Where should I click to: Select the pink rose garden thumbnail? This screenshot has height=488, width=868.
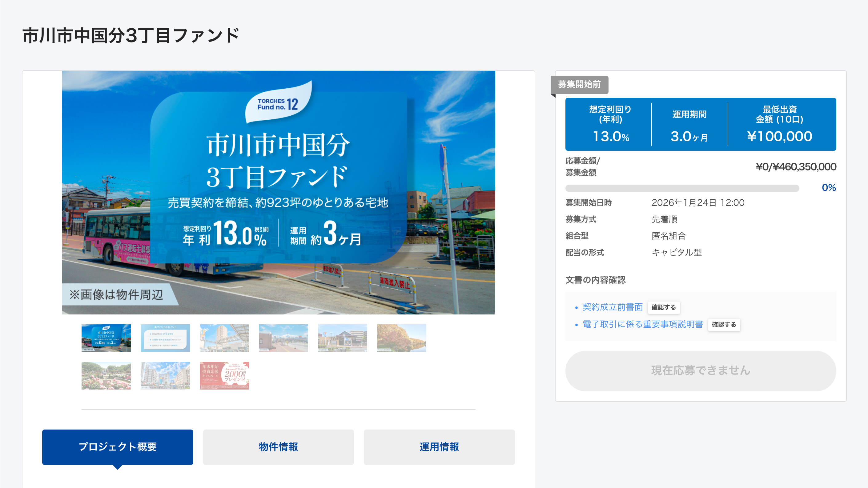(x=106, y=375)
